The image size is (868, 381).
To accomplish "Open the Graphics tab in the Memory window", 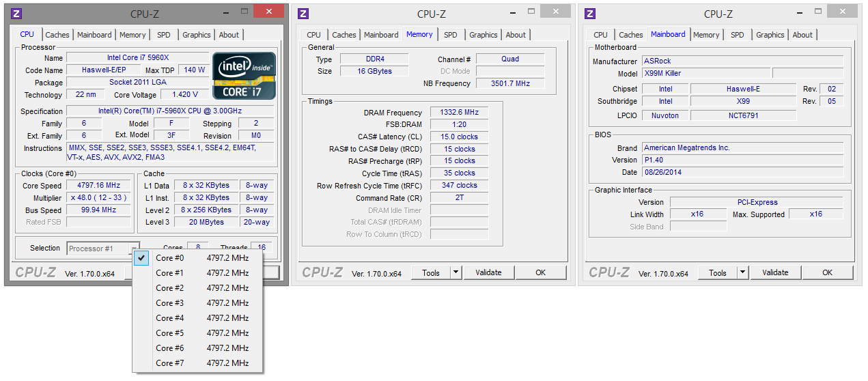I will coord(484,35).
